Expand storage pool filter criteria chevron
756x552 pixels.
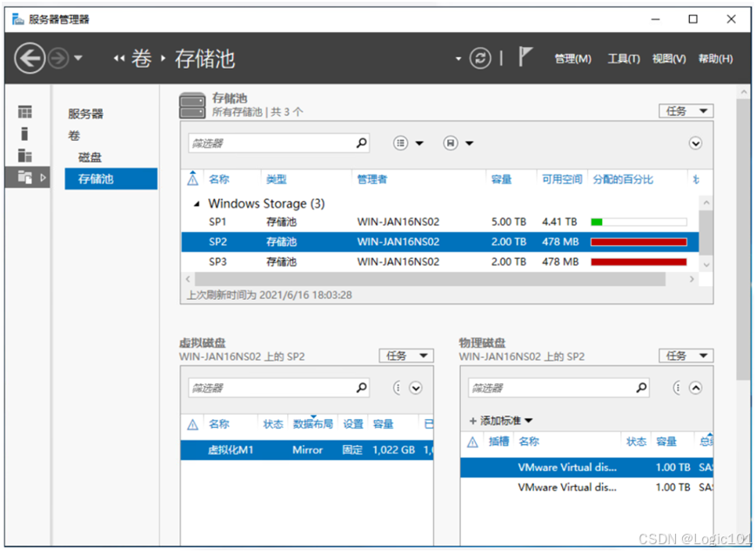tap(695, 143)
